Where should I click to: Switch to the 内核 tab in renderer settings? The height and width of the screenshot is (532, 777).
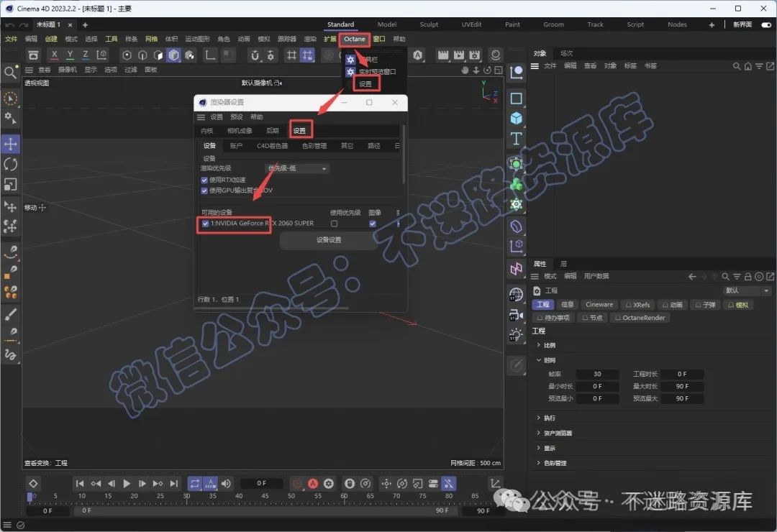206,131
